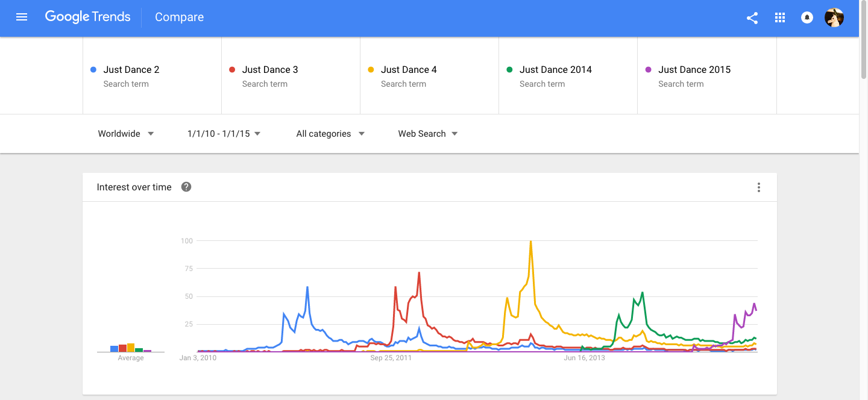This screenshot has width=868, height=400.
Task: Open the 1/1/10 - 1/1/15 date range dropdown
Action: [224, 134]
